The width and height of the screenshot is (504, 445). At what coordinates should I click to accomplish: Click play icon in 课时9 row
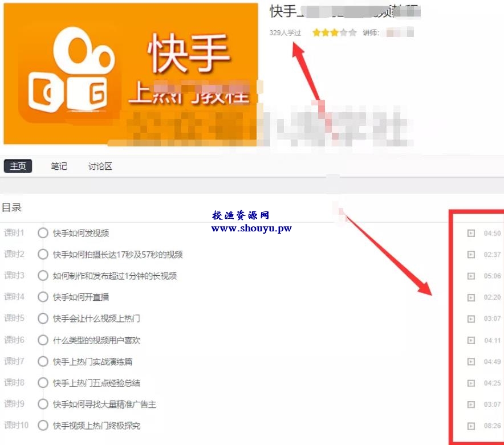click(471, 404)
